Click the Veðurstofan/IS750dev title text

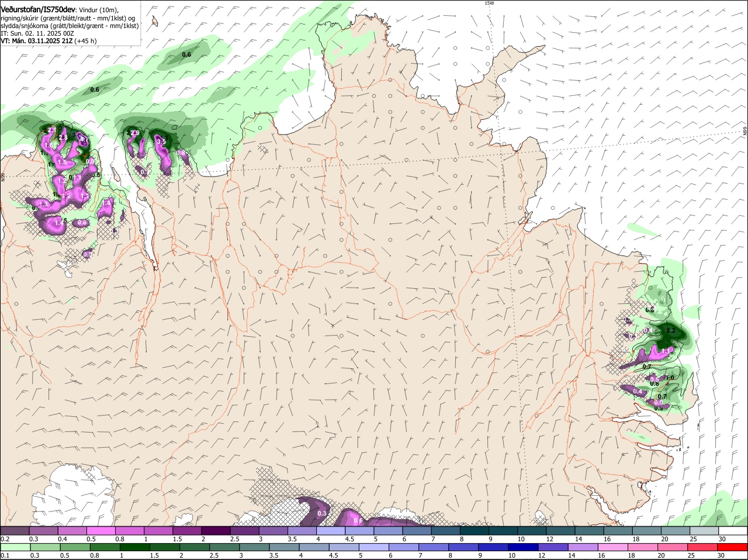(38, 10)
